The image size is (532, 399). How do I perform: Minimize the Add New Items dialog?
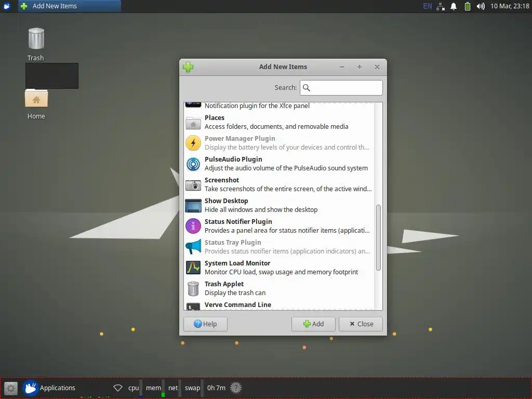click(342, 67)
